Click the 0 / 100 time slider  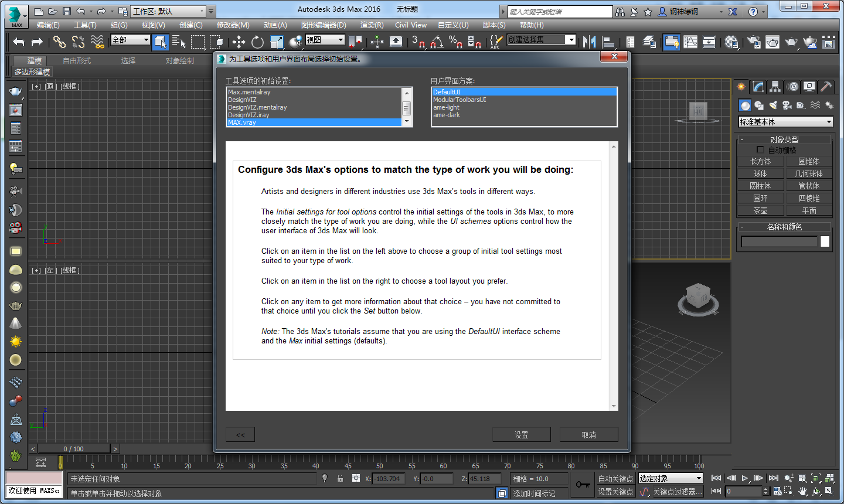point(74,449)
